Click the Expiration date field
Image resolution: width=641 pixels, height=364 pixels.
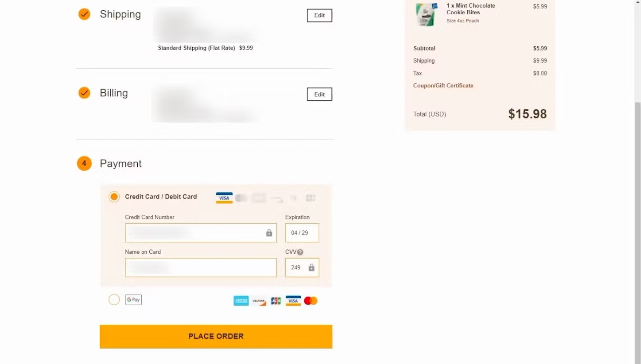302,233
